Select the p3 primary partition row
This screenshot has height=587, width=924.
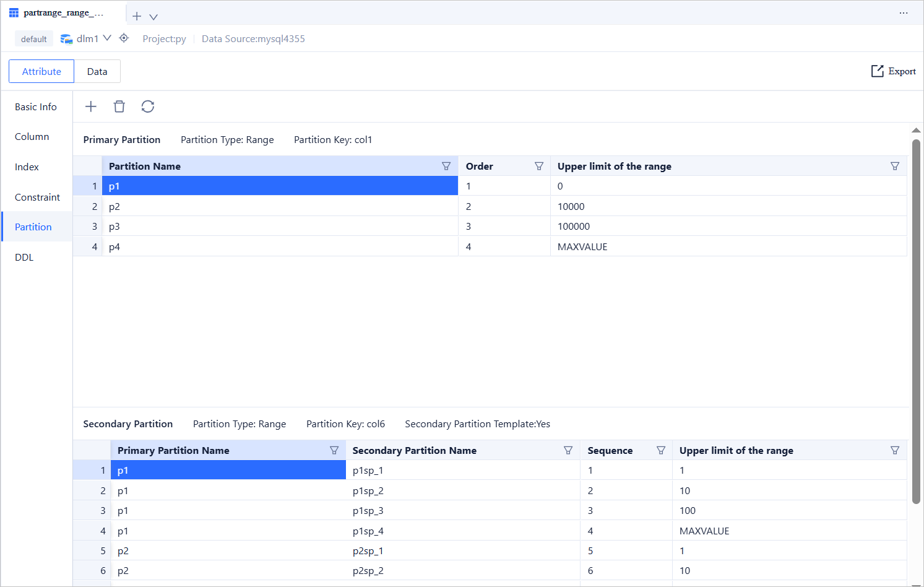pos(278,227)
